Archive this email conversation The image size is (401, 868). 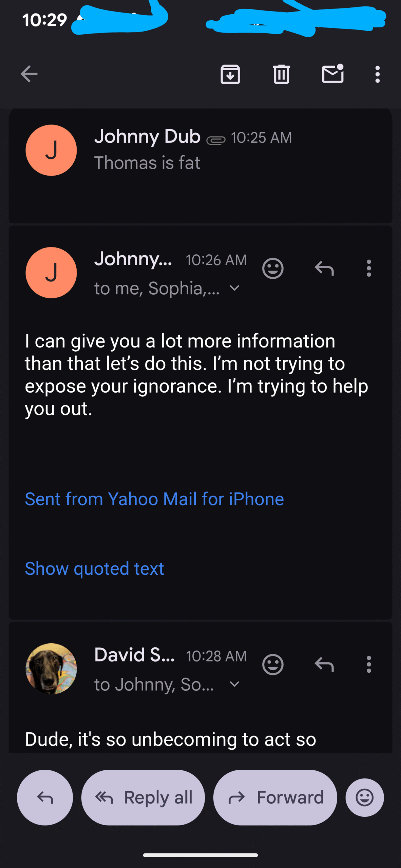(x=230, y=74)
